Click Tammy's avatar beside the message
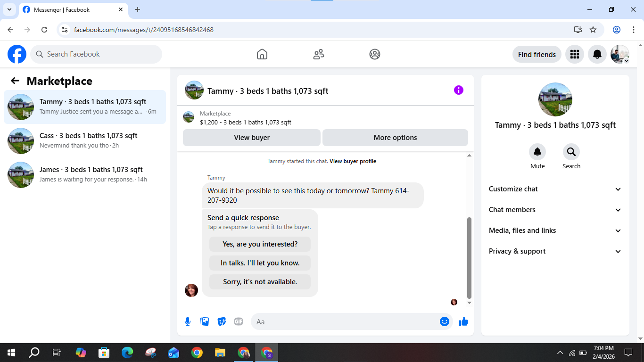The height and width of the screenshot is (362, 644). coord(191,290)
